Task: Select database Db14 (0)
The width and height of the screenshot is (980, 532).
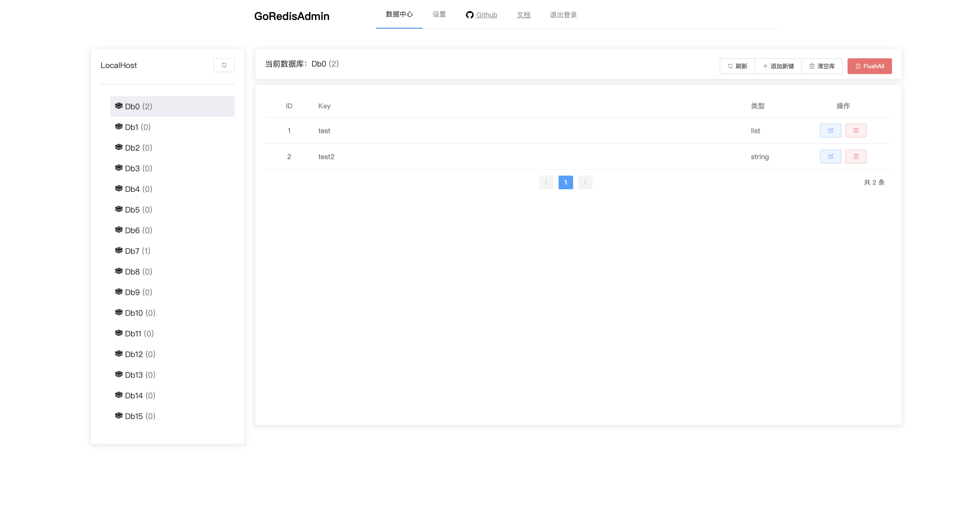Action: 172,395
